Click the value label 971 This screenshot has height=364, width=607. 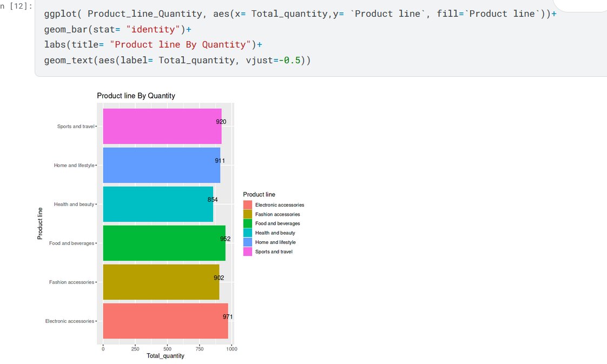pos(228,317)
